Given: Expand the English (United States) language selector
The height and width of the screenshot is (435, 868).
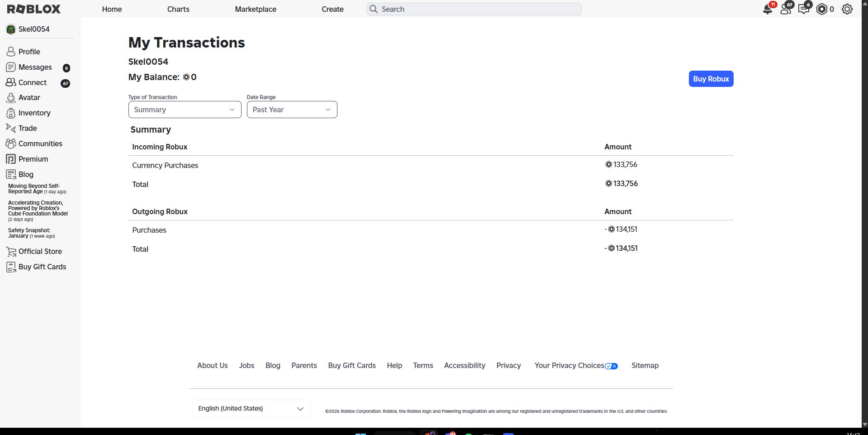Looking at the screenshot, I should point(251,409).
